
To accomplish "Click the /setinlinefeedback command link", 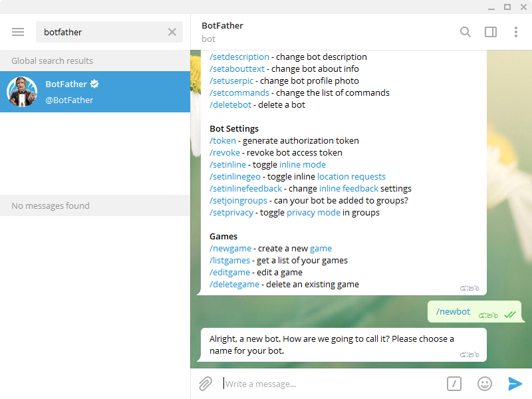I will click(x=245, y=189).
